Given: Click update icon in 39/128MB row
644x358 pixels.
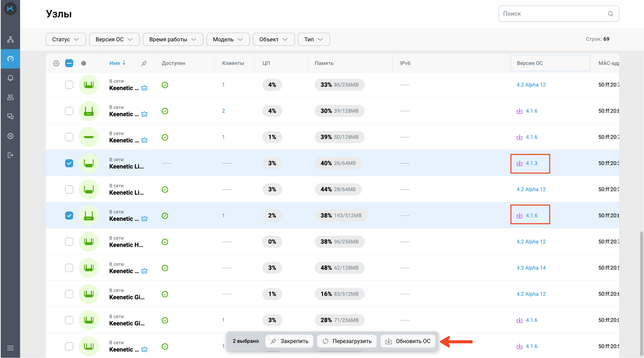Looking at the screenshot, I should coord(519,111).
